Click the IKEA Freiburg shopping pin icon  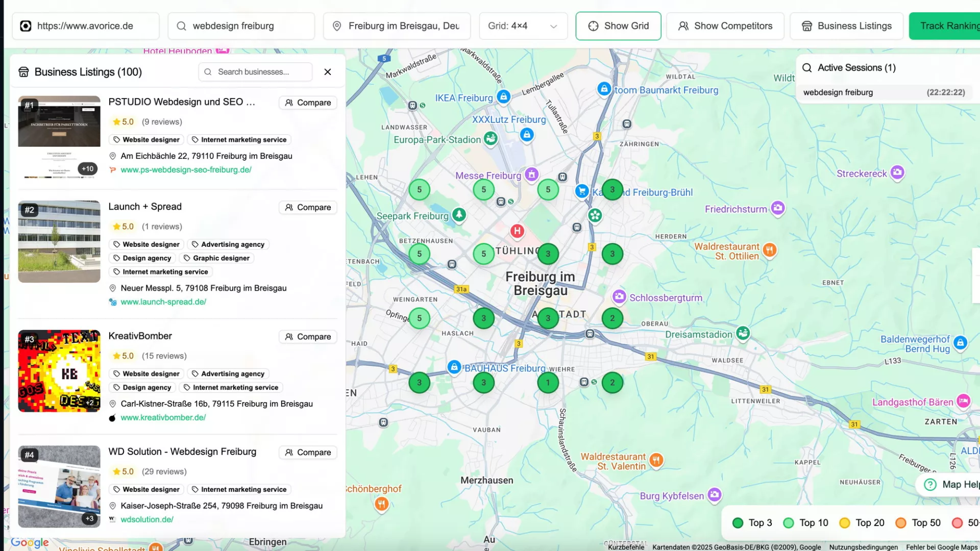coord(503,96)
